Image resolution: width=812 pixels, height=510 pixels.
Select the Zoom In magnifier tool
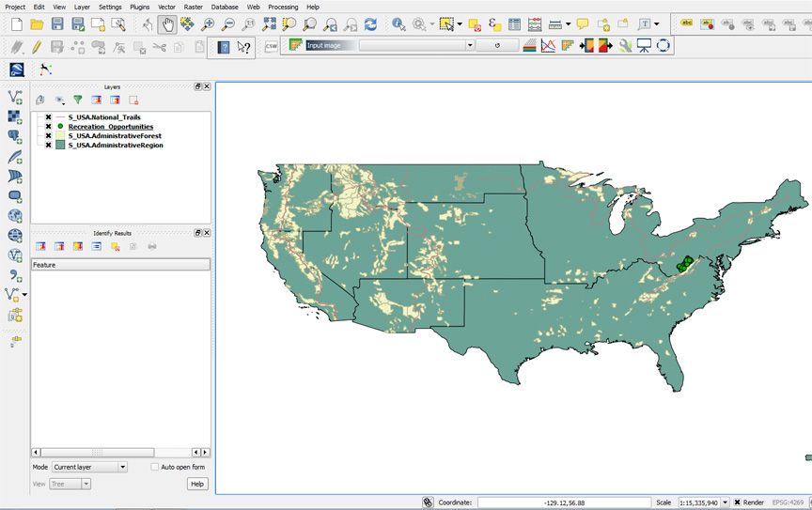click(208, 24)
